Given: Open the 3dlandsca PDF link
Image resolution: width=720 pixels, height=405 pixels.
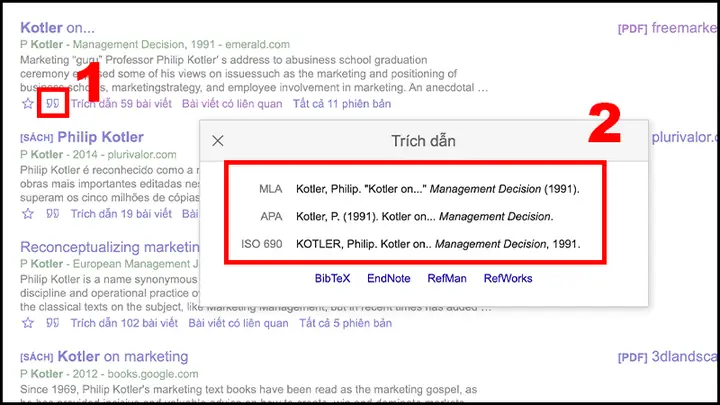Looking at the screenshot, I should coord(667,357).
